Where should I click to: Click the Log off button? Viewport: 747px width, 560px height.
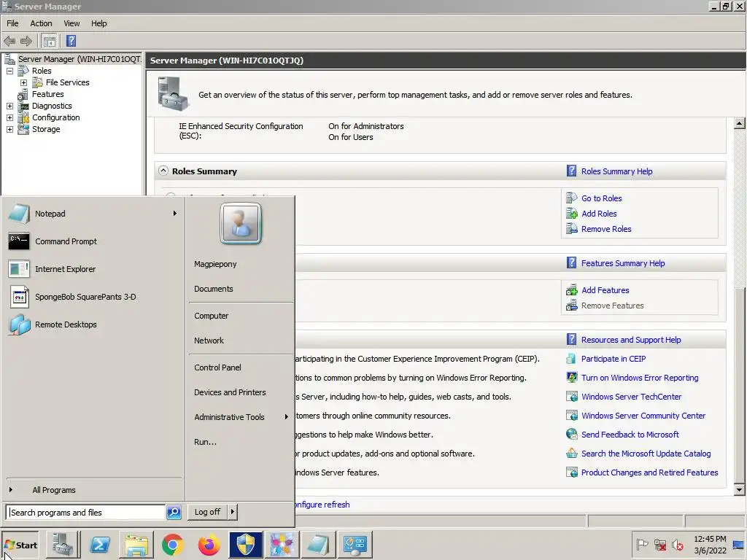(x=207, y=512)
